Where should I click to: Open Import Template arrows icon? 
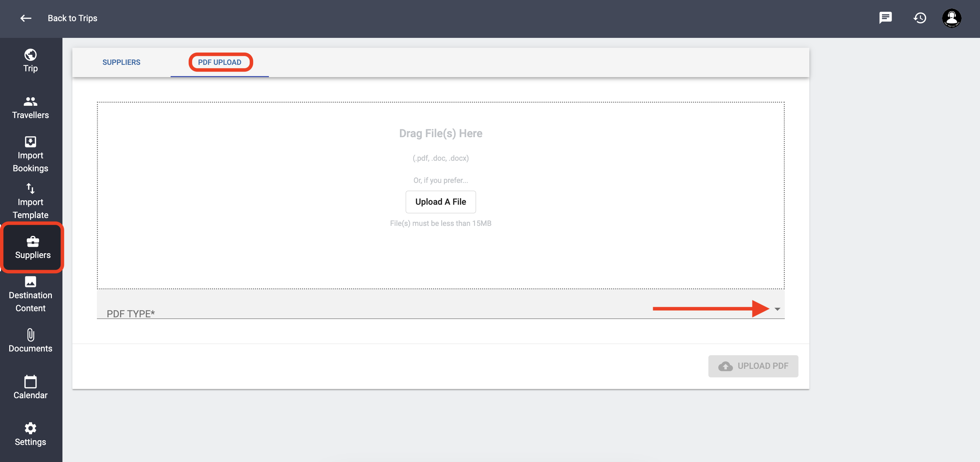pyautogui.click(x=30, y=188)
